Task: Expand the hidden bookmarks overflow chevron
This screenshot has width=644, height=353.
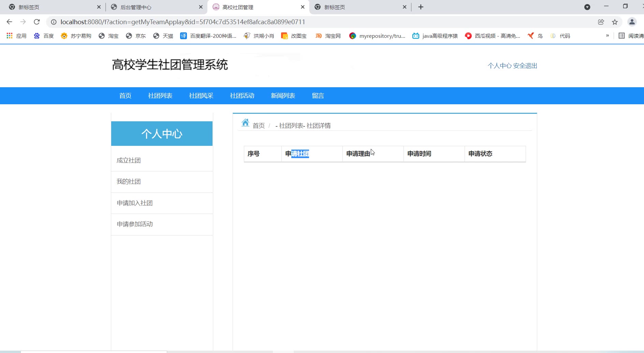Action: [x=607, y=36]
